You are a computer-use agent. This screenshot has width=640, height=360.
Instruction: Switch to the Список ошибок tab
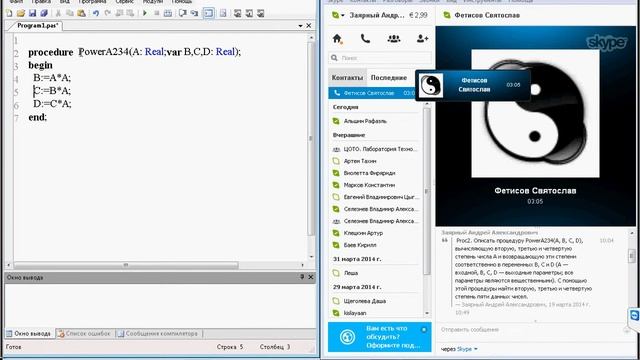[x=85, y=334]
